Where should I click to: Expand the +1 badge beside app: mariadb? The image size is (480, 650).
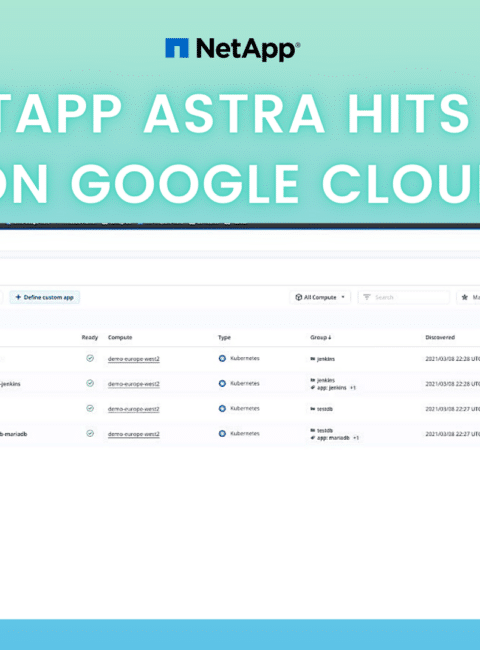coord(356,438)
